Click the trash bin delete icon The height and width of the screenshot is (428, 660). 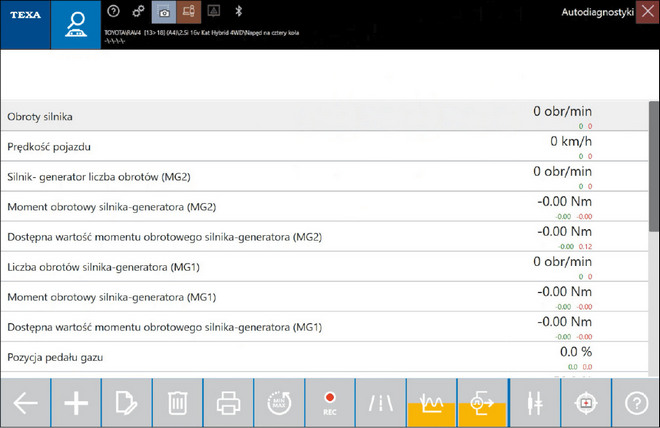[x=177, y=403]
